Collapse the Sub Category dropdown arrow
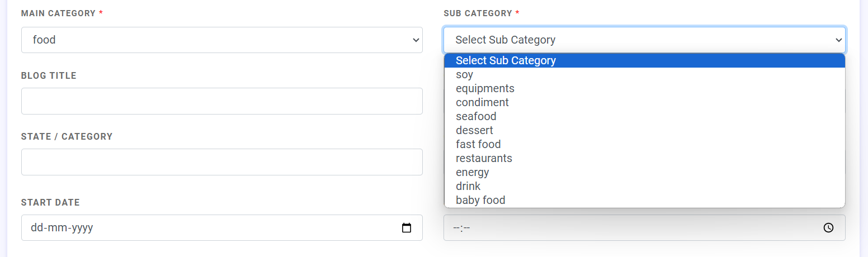 [x=838, y=40]
